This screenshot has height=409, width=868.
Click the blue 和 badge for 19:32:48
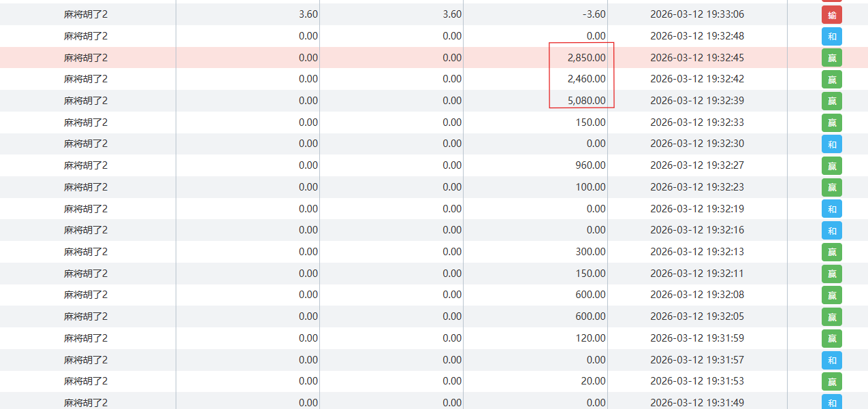click(831, 36)
